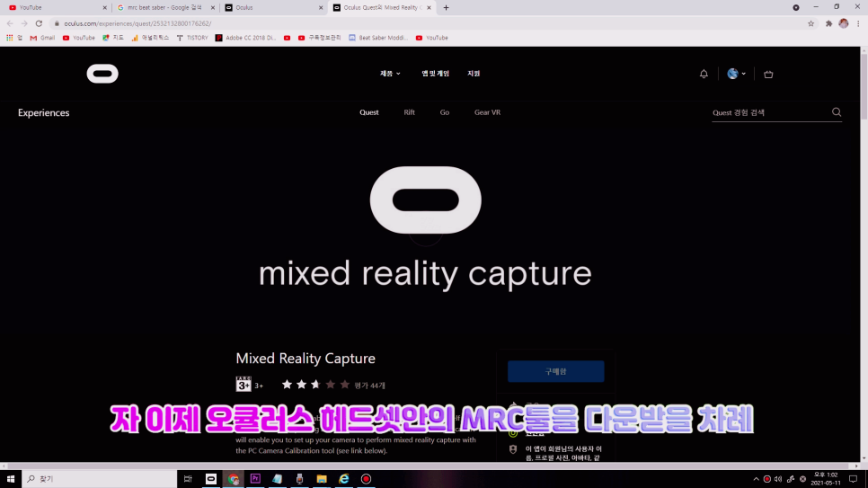The width and height of the screenshot is (868, 488).
Task: Click the 평가 44개 ratings link
Action: coord(370,385)
